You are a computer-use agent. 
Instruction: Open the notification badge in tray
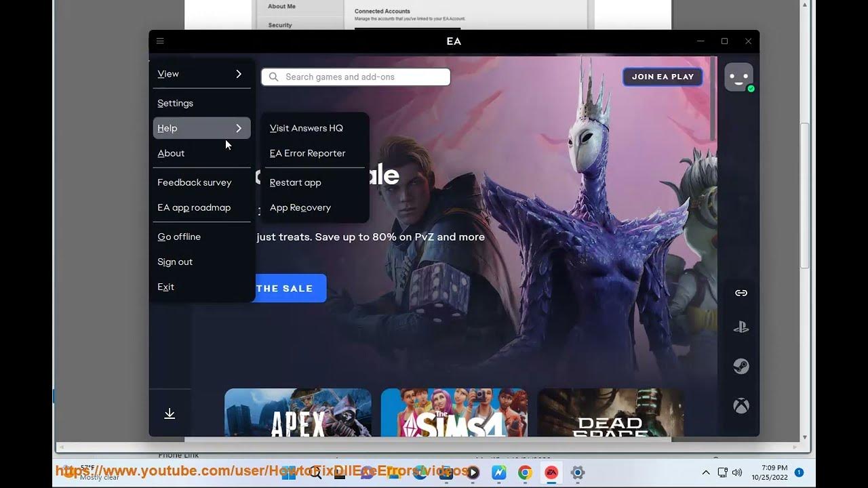point(799,472)
